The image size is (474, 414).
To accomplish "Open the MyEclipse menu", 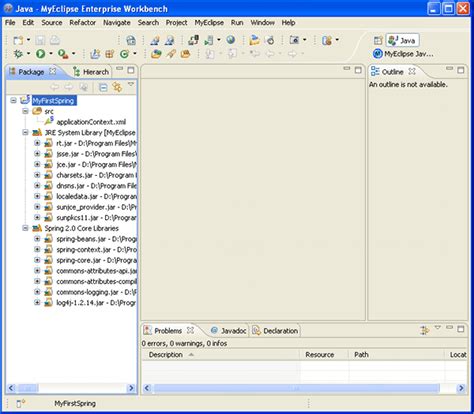I will coord(209,23).
